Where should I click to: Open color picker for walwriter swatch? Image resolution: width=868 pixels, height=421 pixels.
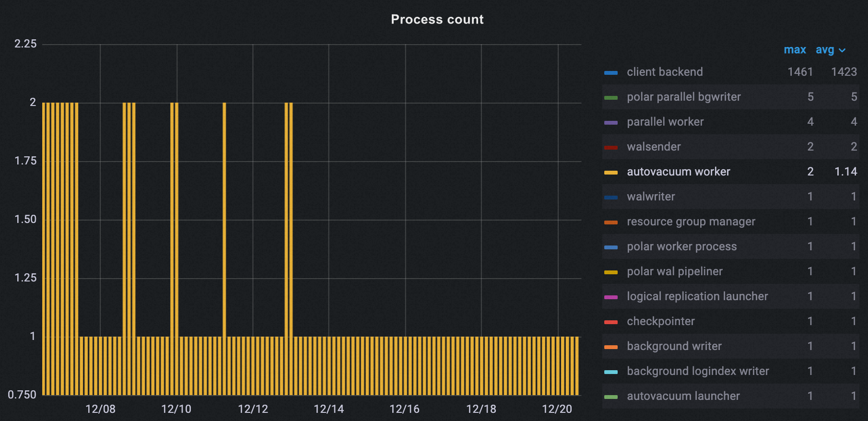pyautogui.click(x=611, y=198)
